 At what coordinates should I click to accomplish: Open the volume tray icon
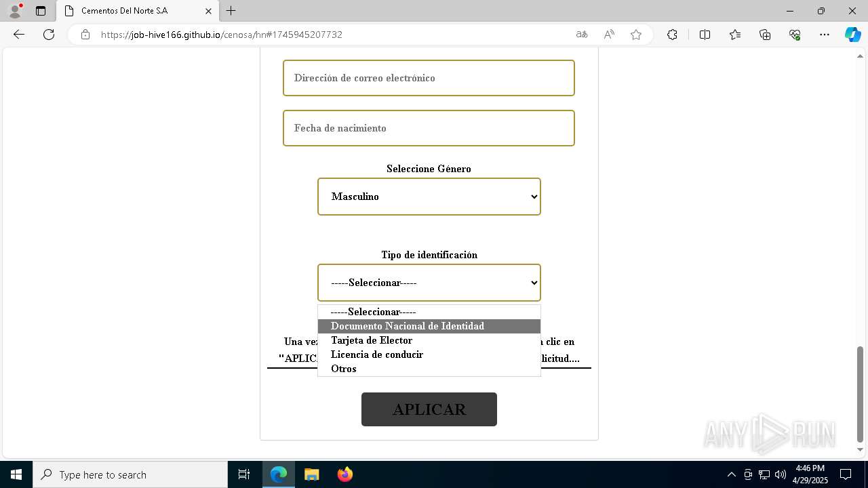point(781,474)
